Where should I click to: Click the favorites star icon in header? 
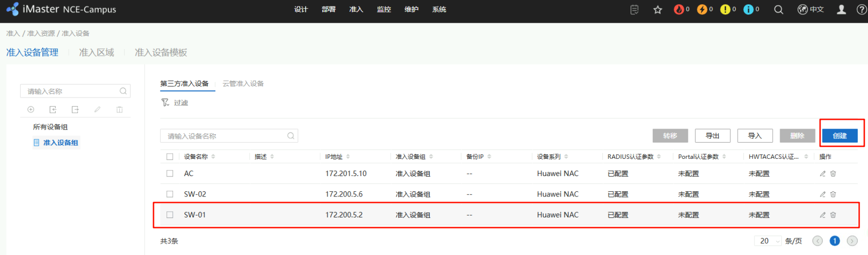(x=657, y=10)
